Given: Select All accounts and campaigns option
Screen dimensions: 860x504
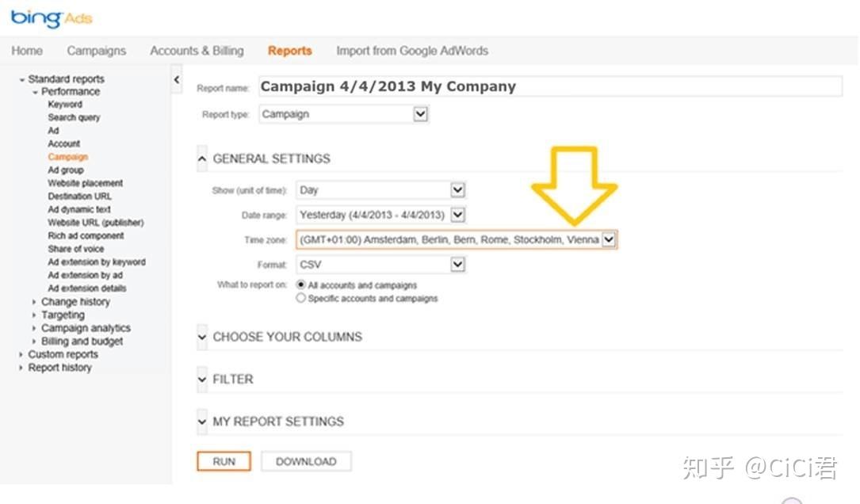Looking at the screenshot, I should click(301, 284).
